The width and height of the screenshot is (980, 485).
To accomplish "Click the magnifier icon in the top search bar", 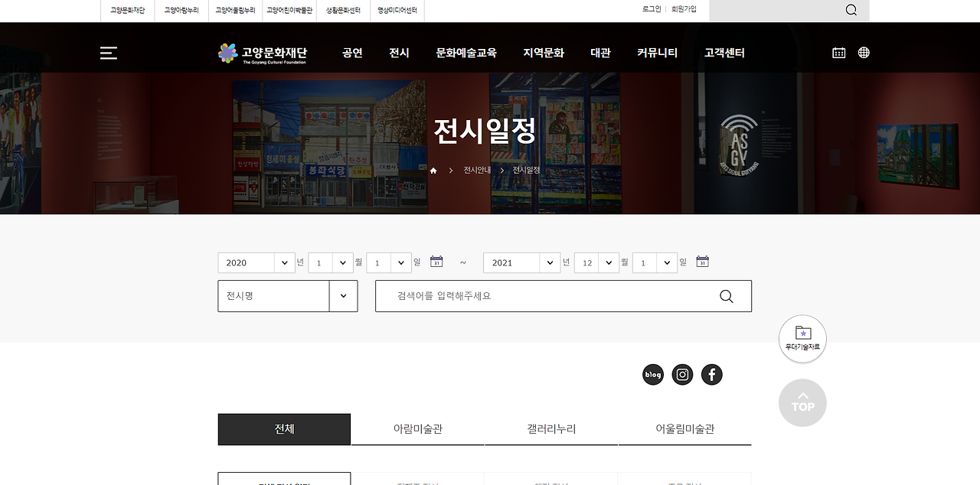I will (851, 10).
